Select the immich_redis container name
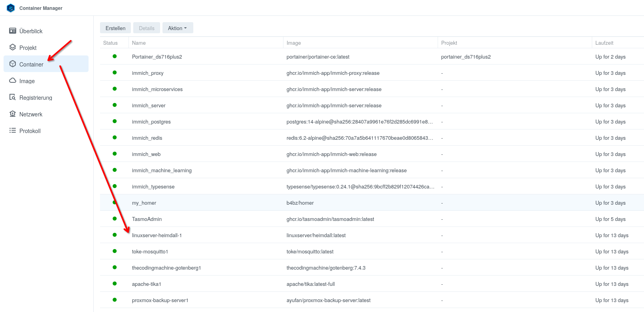Image resolution: width=644 pixels, height=312 pixels. point(147,138)
